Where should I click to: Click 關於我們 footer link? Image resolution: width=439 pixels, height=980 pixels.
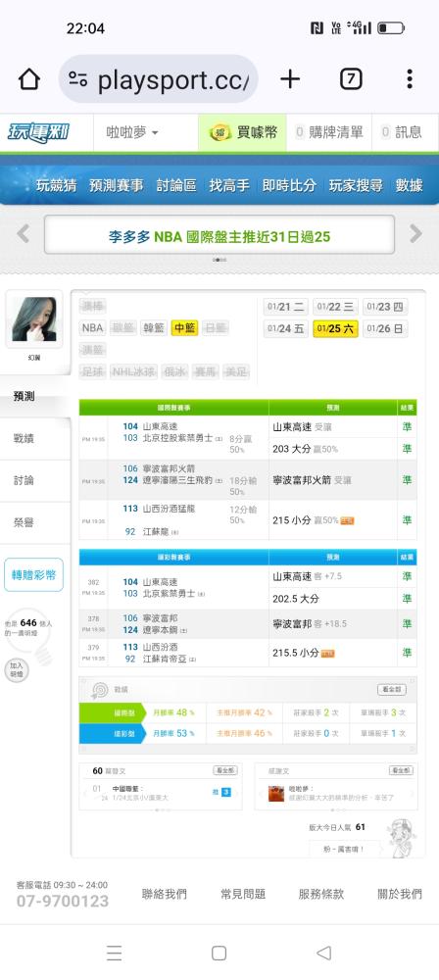400,894
